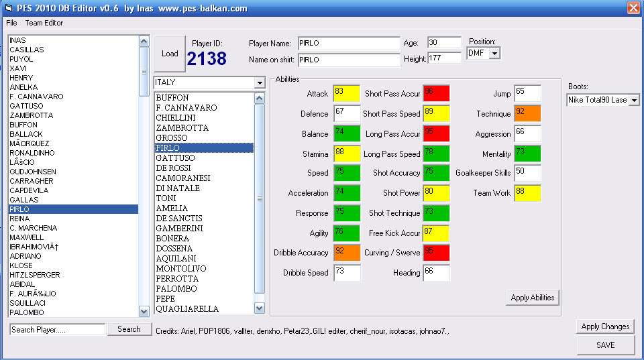The width and height of the screenshot is (644, 360).
Task: Click the Load button
Action: (170, 54)
